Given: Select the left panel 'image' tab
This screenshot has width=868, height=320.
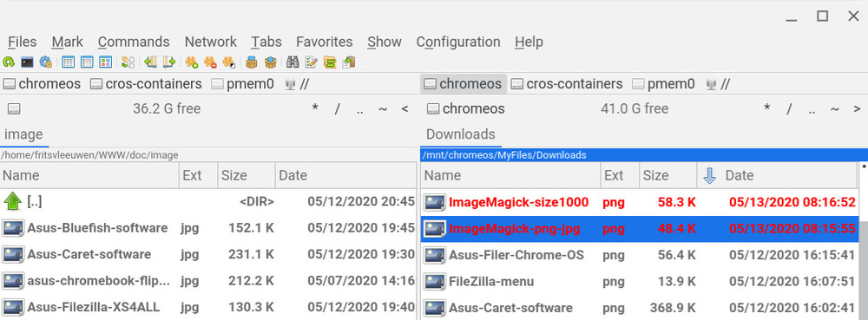Looking at the screenshot, I should 23,134.
